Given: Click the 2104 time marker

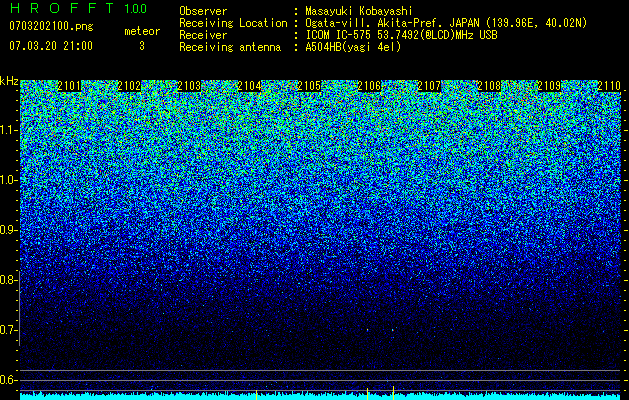Looking at the screenshot, I should coord(249,86).
